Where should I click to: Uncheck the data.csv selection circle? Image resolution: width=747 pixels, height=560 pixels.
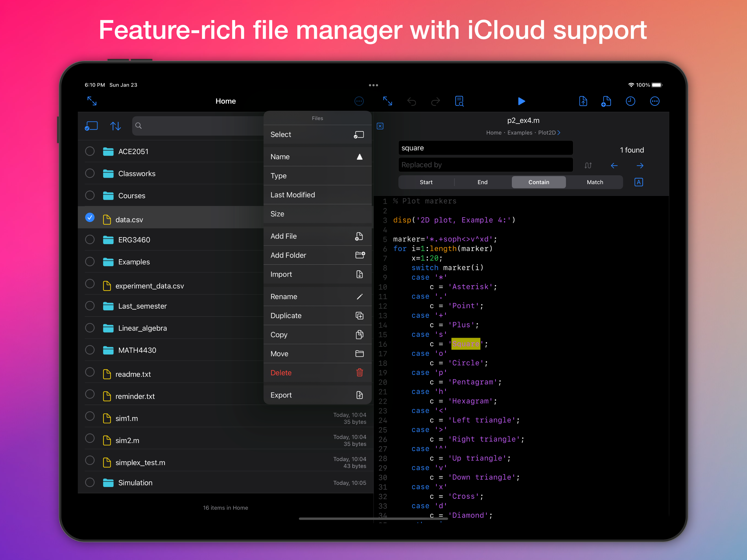[90, 217]
